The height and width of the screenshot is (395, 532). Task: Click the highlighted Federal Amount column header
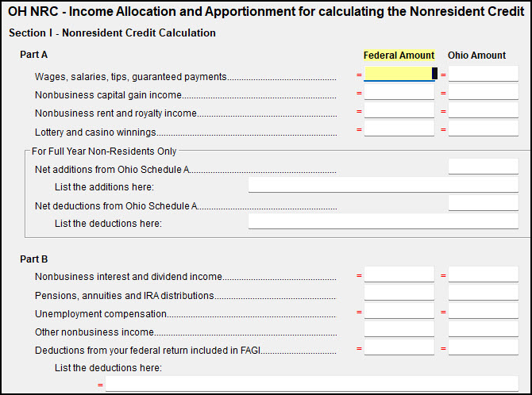tap(399, 56)
